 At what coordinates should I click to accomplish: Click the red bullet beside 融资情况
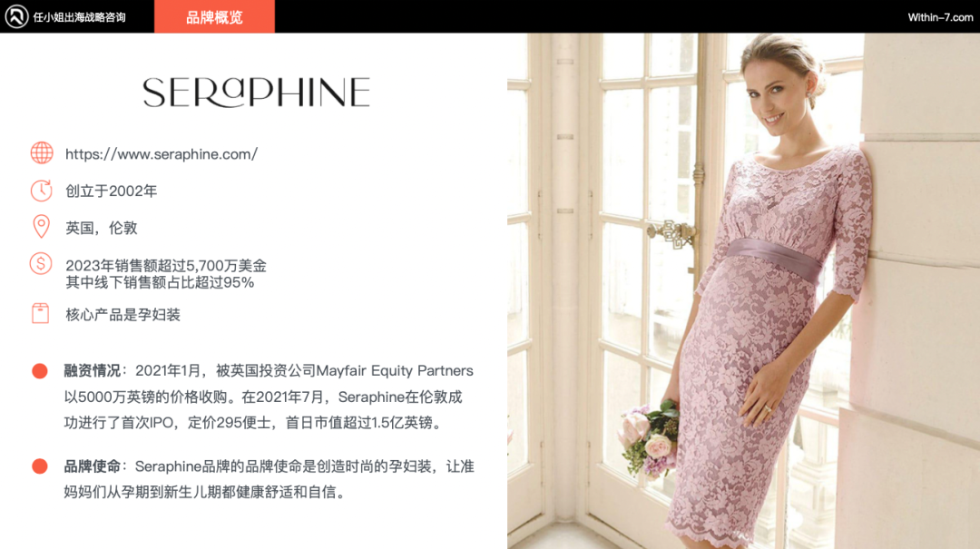[x=40, y=371]
